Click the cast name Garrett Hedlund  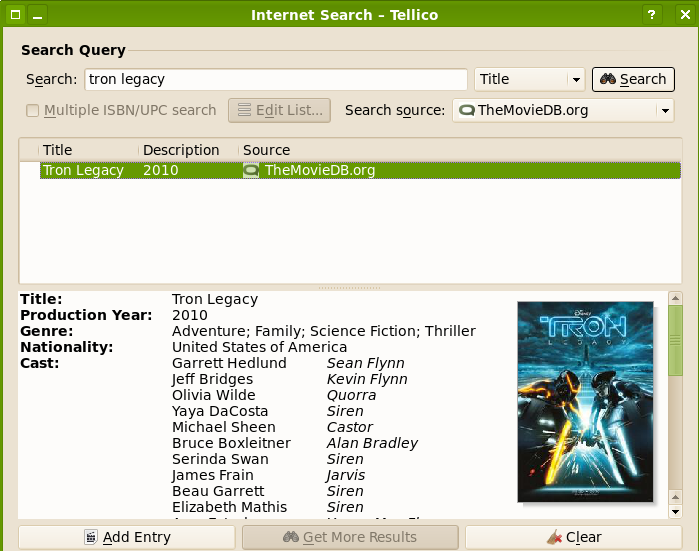coord(229,363)
